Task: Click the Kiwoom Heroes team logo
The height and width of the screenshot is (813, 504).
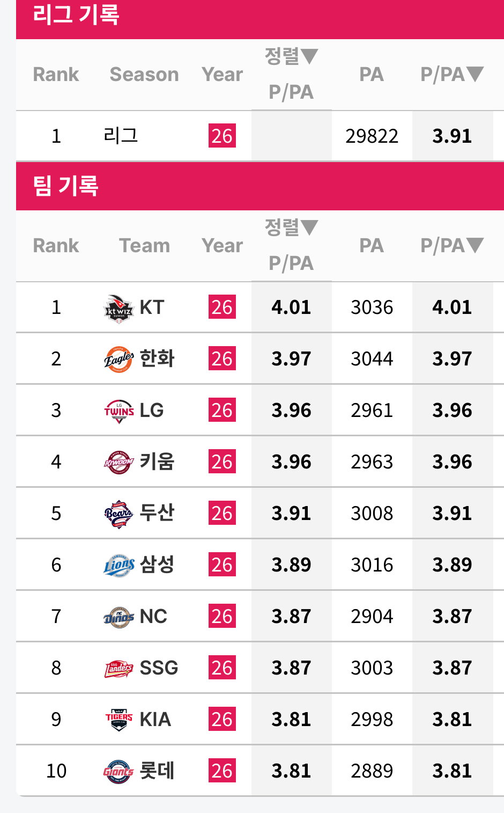Action: tap(118, 462)
